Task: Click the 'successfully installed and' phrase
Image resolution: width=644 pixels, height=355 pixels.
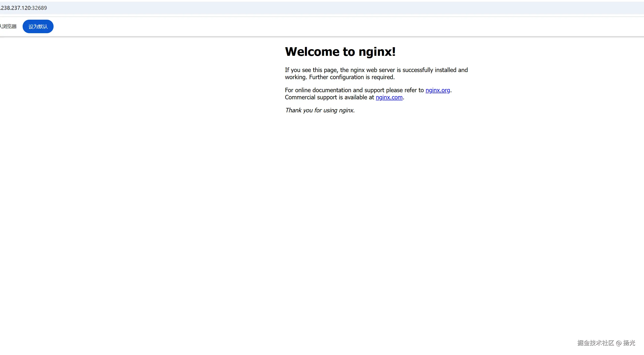Action: click(x=435, y=70)
